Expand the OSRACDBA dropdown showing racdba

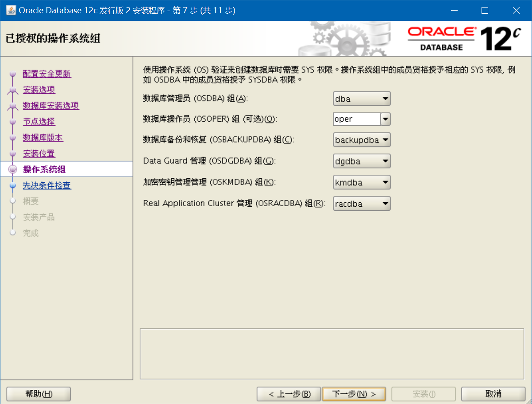tap(362, 204)
